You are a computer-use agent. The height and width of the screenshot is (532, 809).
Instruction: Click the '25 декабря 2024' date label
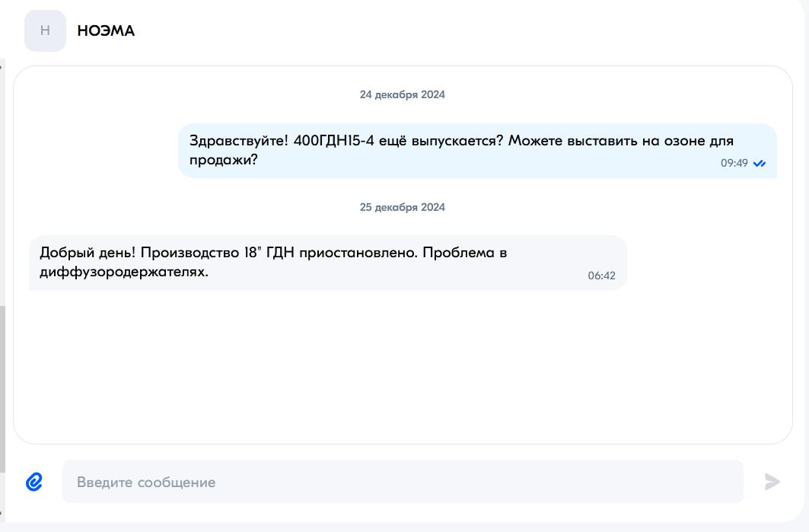click(403, 207)
